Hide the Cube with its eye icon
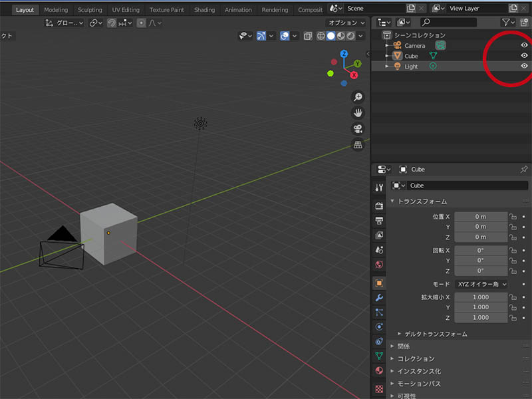This screenshot has height=399, width=532. point(524,56)
